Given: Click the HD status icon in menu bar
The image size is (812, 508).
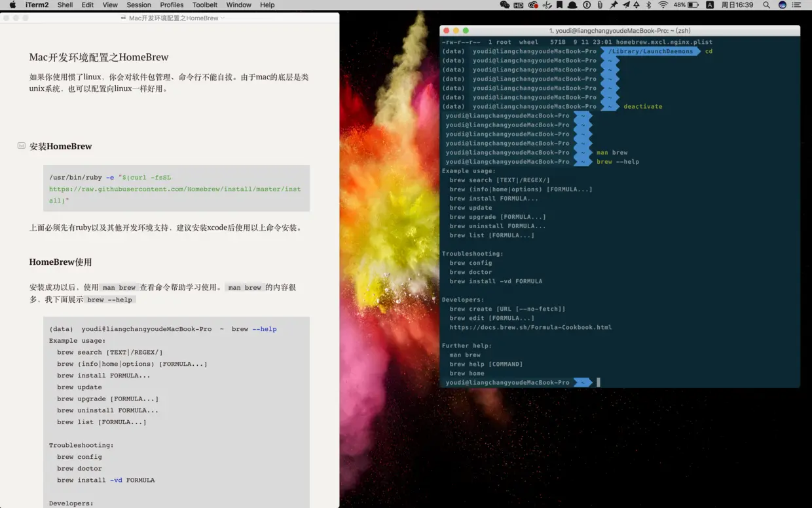Looking at the screenshot, I should pos(519,5).
